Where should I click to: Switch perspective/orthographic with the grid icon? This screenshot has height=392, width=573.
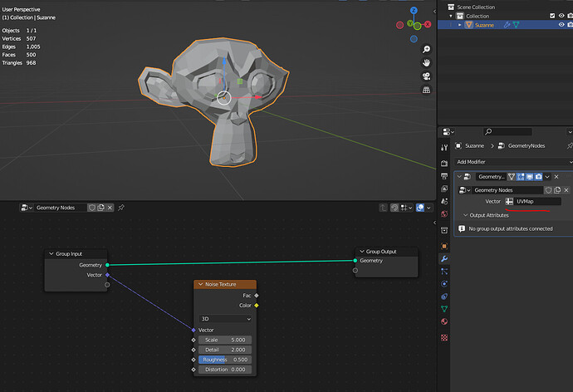point(426,90)
